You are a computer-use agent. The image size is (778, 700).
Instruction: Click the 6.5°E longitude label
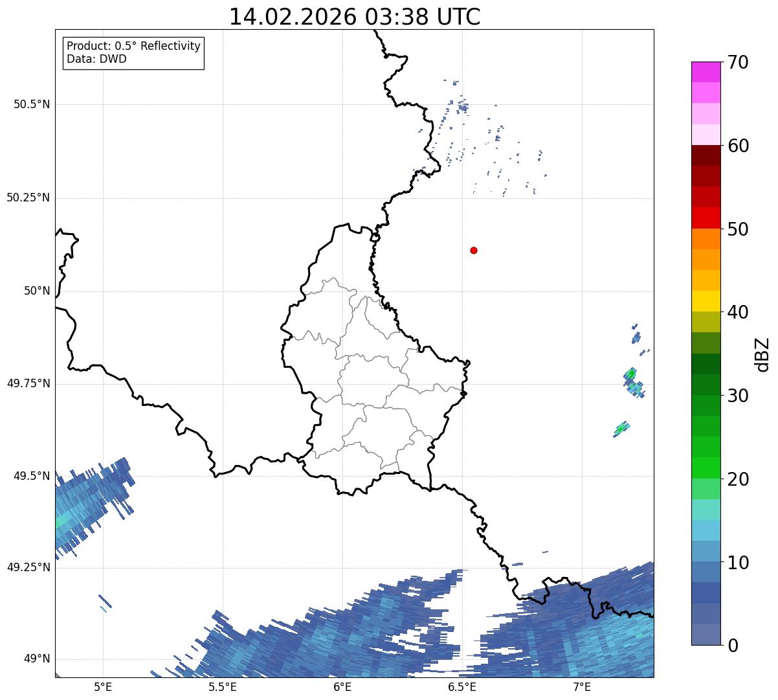(x=462, y=687)
